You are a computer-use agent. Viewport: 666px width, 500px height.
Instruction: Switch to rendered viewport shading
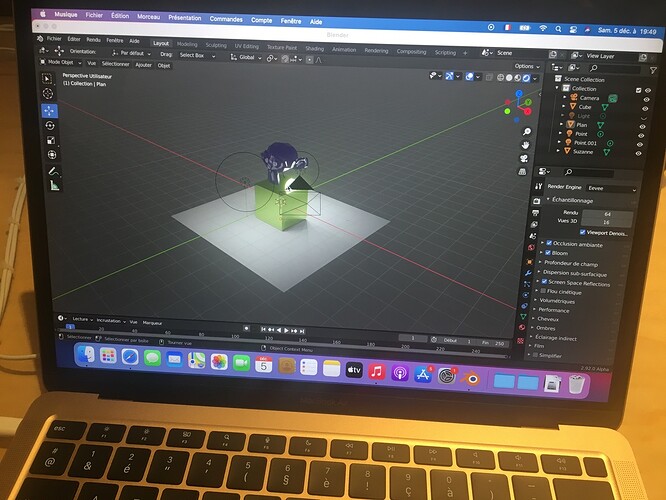click(x=527, y=78)
